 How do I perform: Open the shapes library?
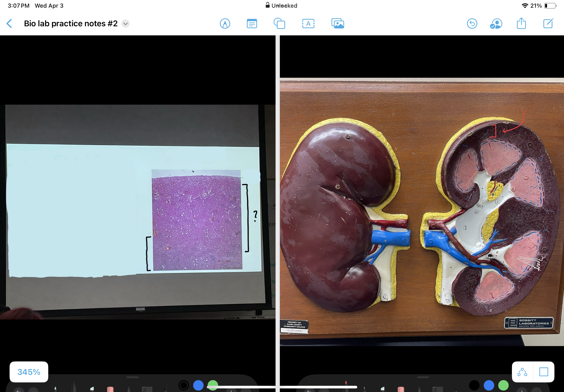click(279, 24)
